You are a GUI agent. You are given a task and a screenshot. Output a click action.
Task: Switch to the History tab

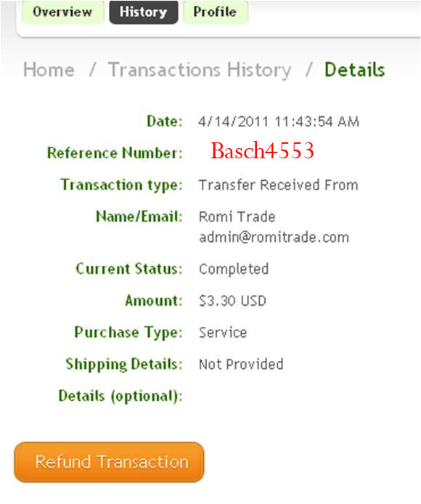(143, 12)
